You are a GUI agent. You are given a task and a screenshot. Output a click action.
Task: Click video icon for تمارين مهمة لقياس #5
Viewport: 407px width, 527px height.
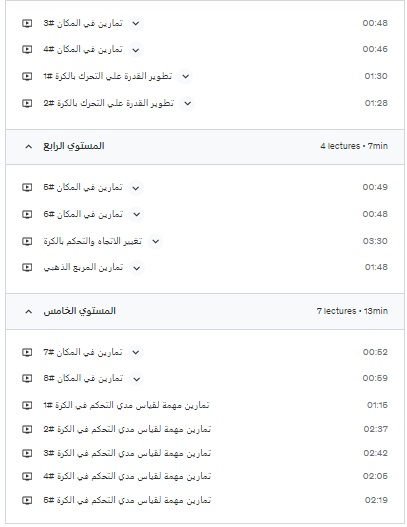point(27,500)
